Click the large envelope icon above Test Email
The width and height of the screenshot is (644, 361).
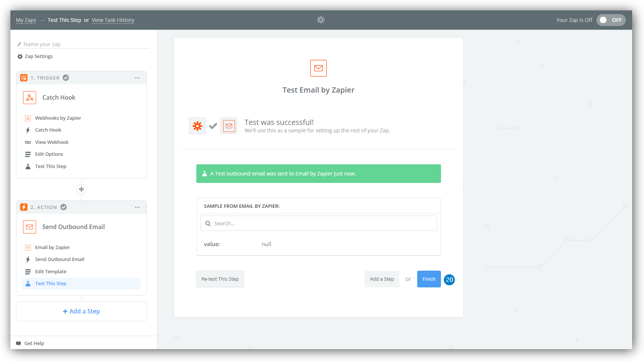(318, 68)
